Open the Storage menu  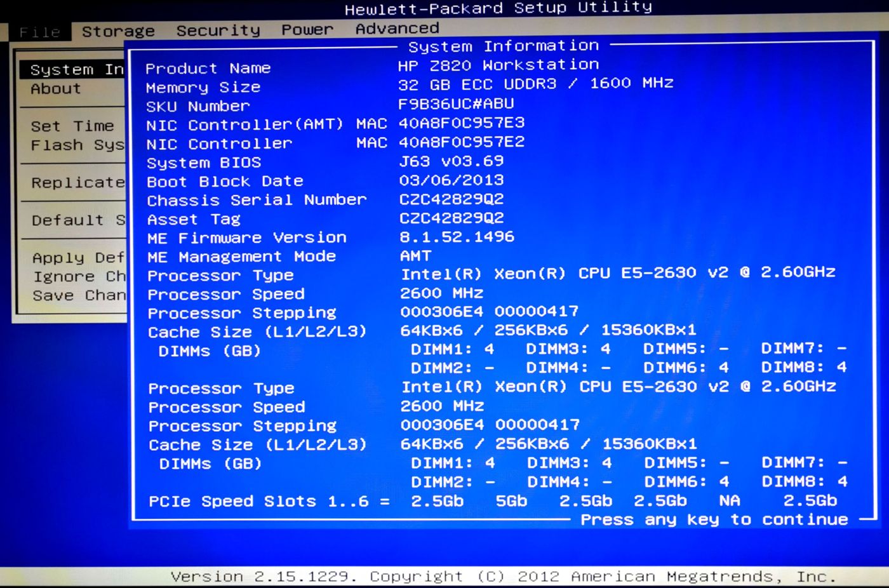coord(118,30)
